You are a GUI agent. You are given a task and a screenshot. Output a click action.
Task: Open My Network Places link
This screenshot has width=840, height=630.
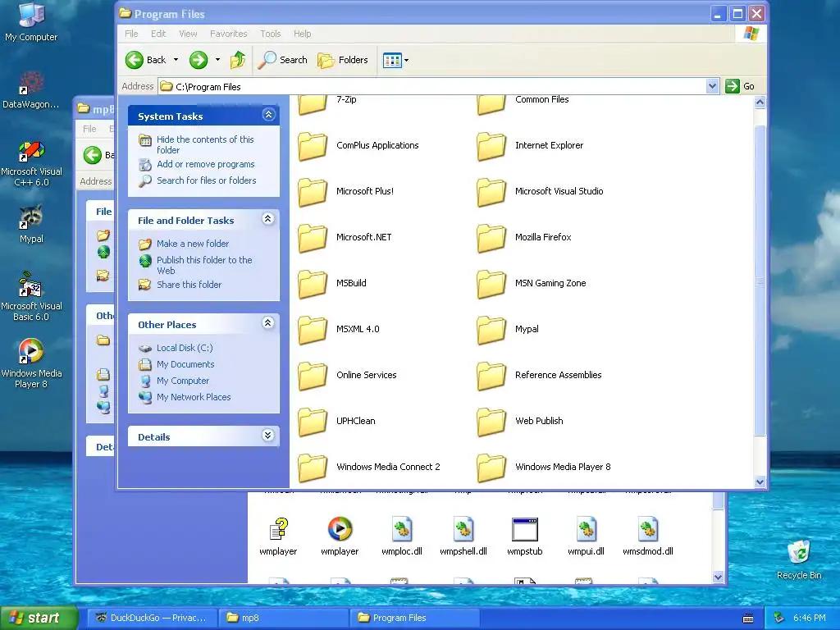coord(194,397)
